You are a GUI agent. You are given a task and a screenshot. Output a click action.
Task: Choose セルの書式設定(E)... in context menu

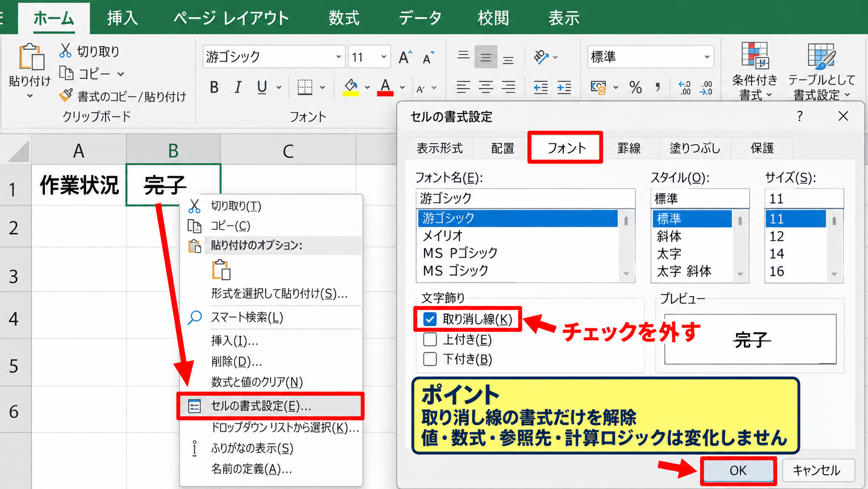point(270,406)
